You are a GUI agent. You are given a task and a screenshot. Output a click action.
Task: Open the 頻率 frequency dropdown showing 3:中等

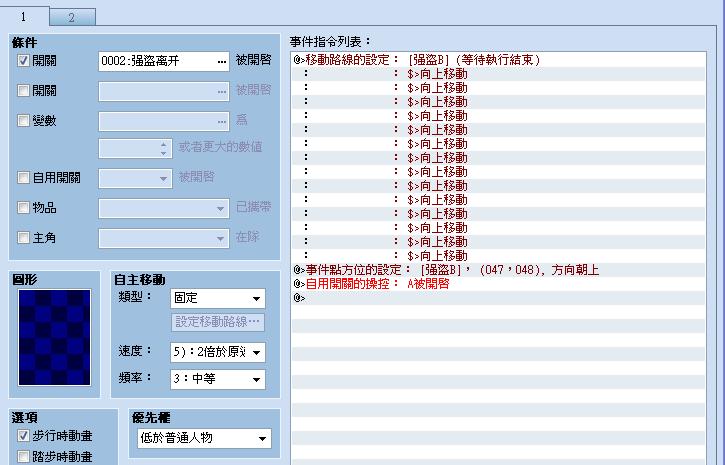coord(218,379)
